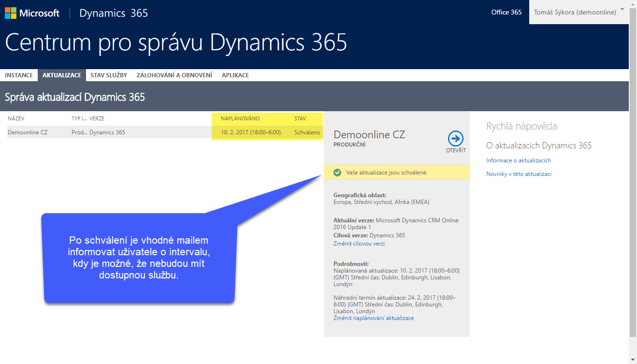Click the STAV column header

[x=300, y=118]
